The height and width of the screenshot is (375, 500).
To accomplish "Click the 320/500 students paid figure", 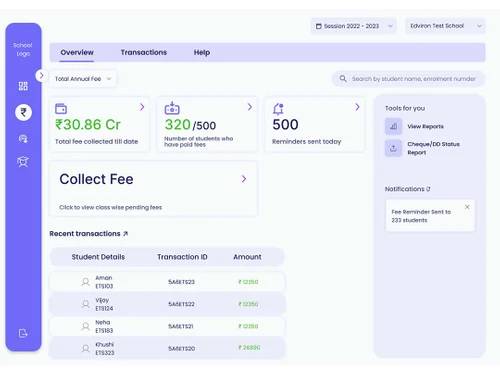I will [x=190, y=125].
